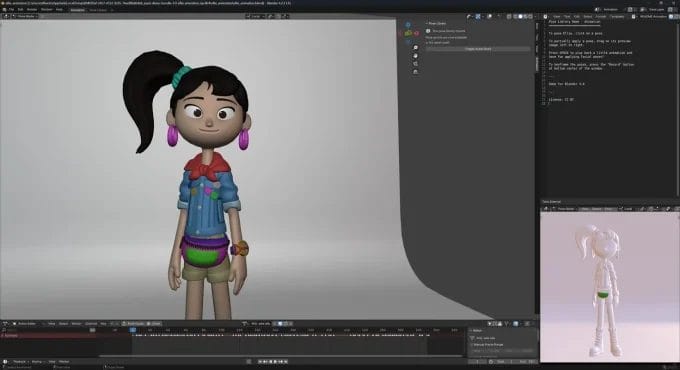This screenshot has height=370, width=680.
Task: Click the pan view hand icon
Action: [x=415, y=56]
